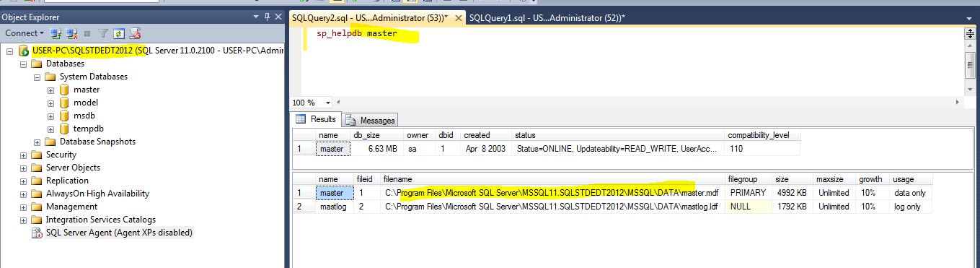The width and height of the screenshot is (980, 268).
Task: Select the msdb database cylinder icon
Action: pyautogui.click(x=64, y=116)
